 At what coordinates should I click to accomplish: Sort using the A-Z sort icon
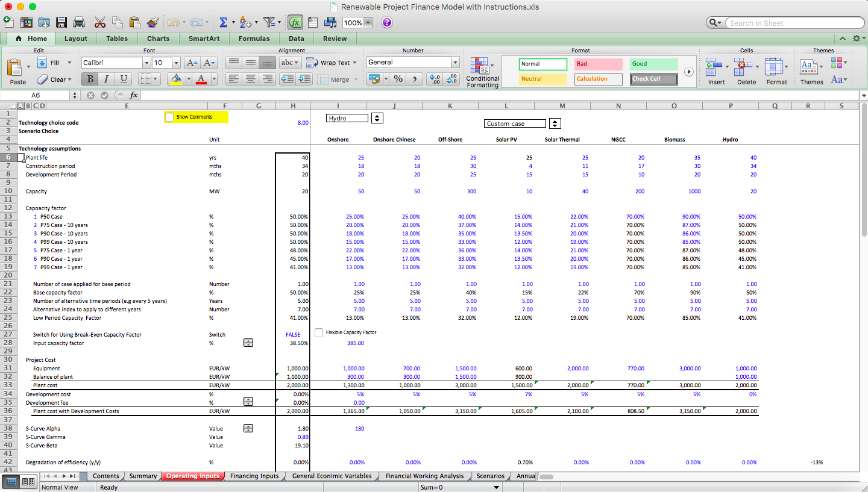[x=245, y=22]
